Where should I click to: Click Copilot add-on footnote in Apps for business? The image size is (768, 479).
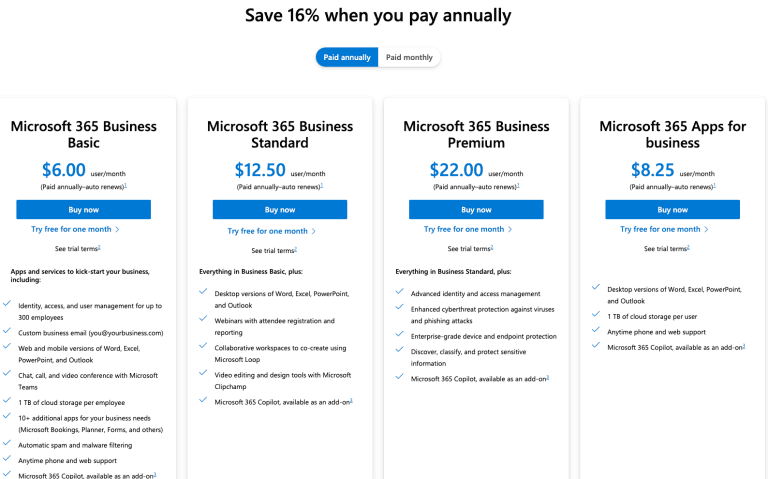tap(744, 346)
